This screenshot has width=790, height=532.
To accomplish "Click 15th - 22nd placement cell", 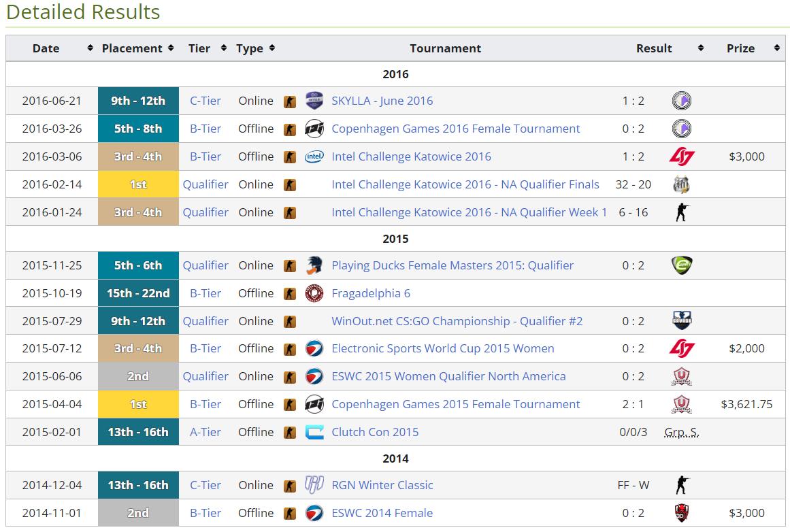I will point(139,293).
